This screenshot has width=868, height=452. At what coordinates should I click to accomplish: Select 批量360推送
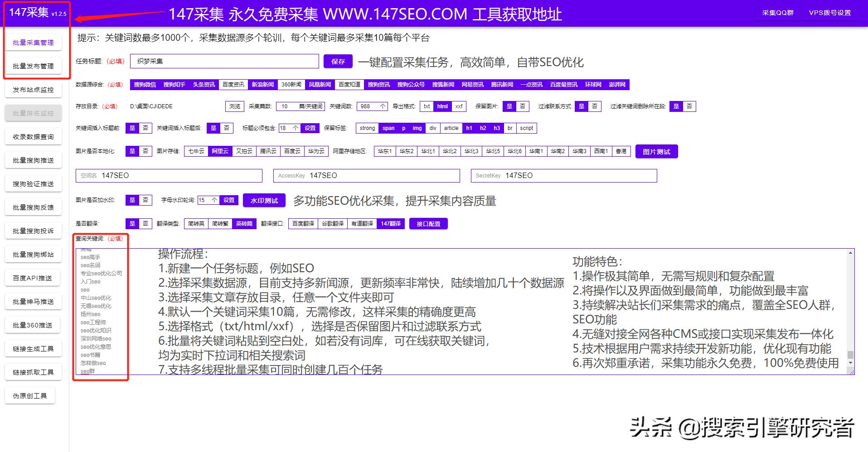pos(32,325)
